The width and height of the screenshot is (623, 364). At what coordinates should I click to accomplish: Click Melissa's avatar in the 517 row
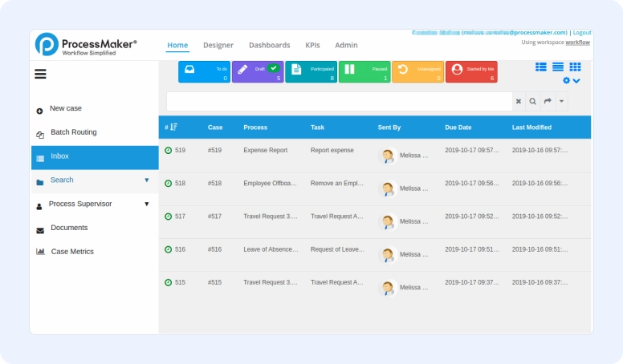pos(388,221)
